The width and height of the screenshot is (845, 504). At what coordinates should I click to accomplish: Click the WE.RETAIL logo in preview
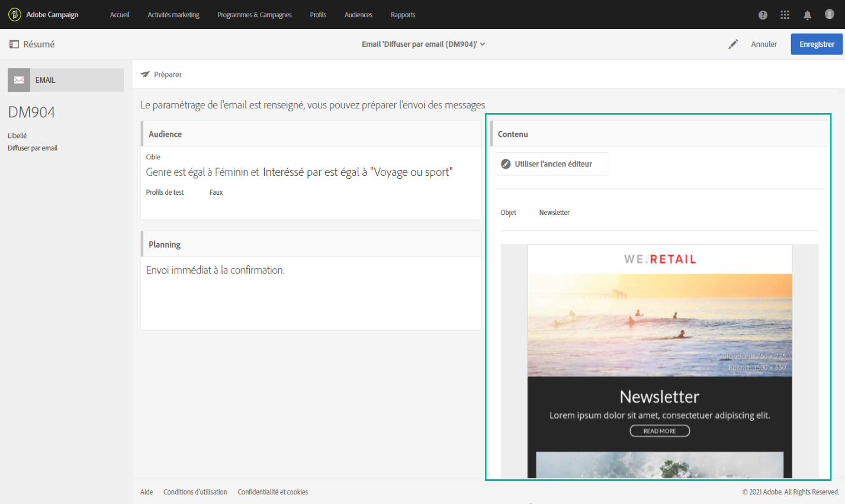tap(660, 259)
